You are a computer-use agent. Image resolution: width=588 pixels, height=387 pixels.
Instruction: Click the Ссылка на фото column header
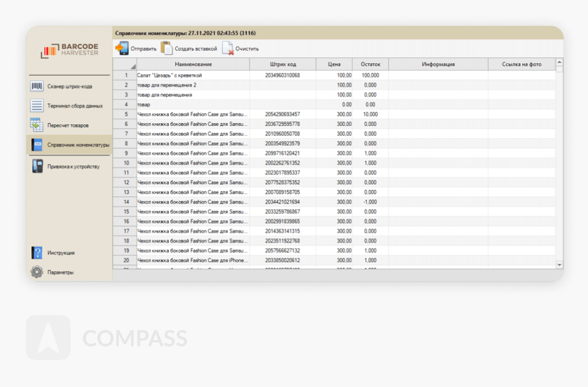pyautogui.click(x=521, y=64)
